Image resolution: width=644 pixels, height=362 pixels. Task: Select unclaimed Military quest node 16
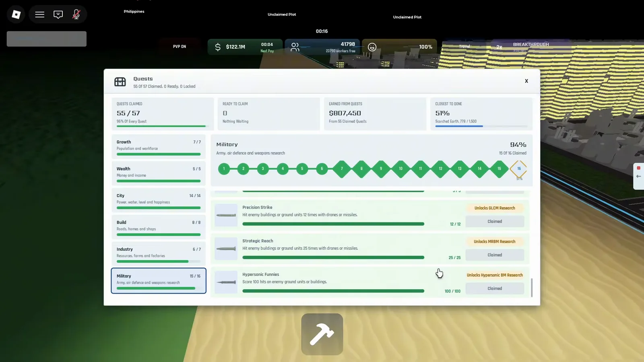pos(519,169)
